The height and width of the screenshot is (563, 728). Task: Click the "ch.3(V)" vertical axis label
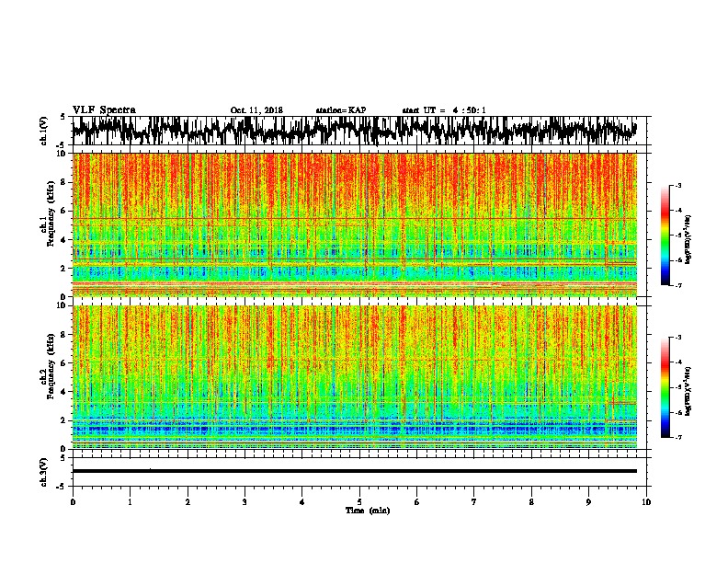pos(43,473)
